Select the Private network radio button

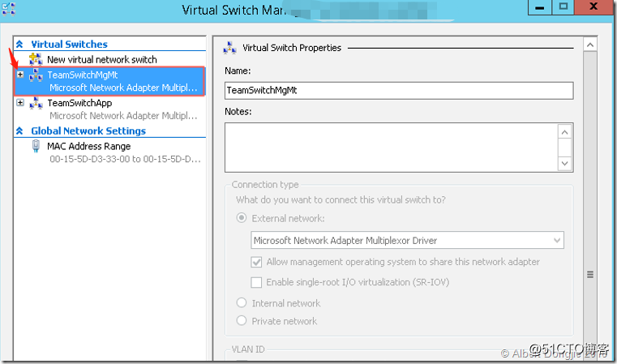(242, 320)
